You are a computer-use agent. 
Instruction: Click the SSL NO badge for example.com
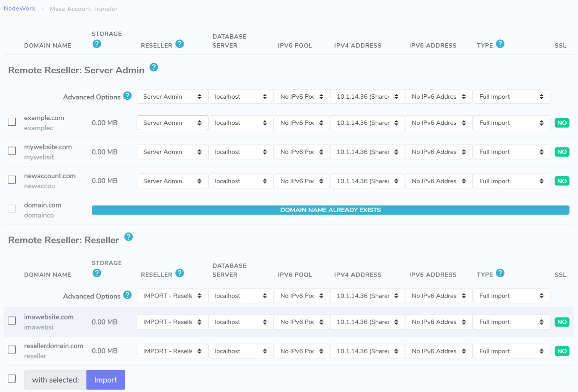click(562, 122)
